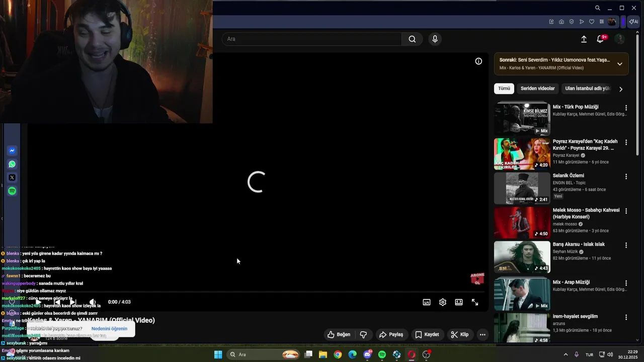Click browser edit/note icon in toolbar
This screenshot has width=644, height=362.
(x=551, y=22)
